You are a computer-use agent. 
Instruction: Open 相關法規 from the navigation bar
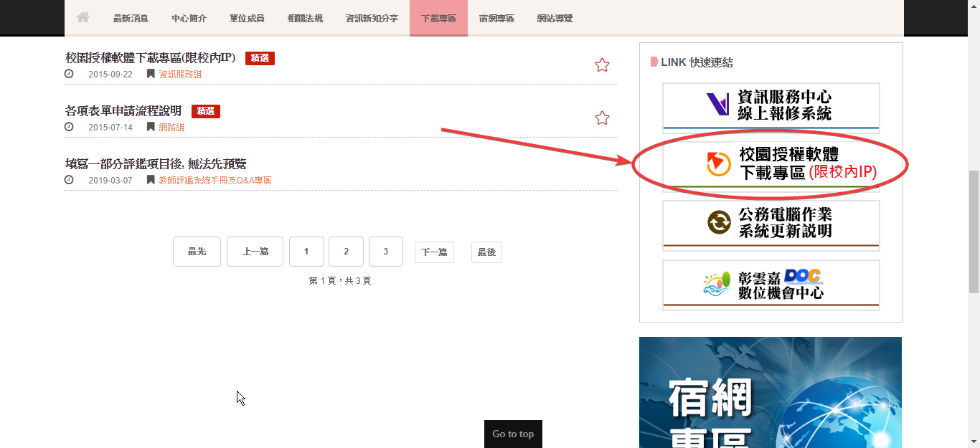pyautogui.click(x=305, y=18)
